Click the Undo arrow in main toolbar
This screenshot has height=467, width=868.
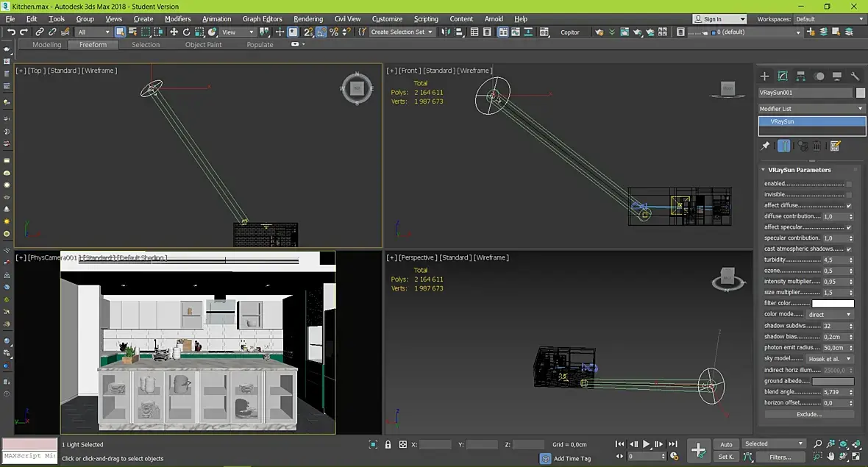(11, 32)
